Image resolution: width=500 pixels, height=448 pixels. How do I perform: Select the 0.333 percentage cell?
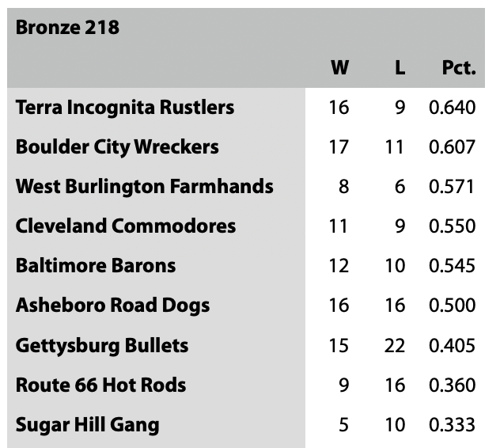[452, 425]
